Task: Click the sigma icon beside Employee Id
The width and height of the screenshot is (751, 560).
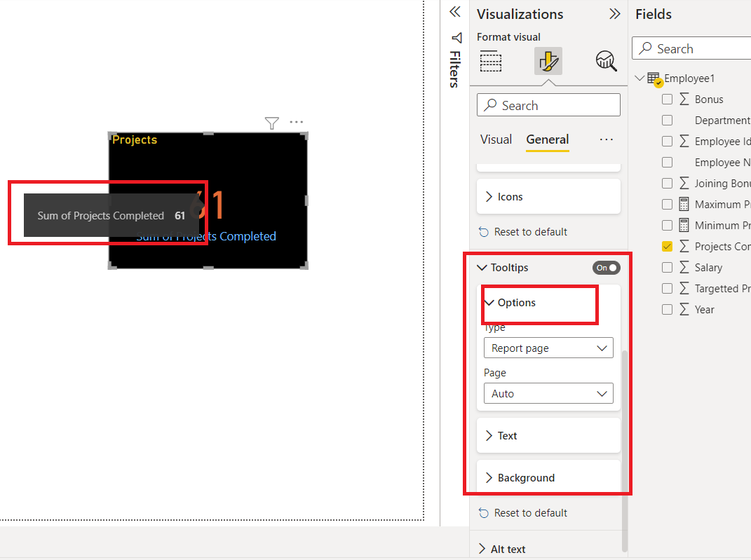Action: [x=684, y=141]
